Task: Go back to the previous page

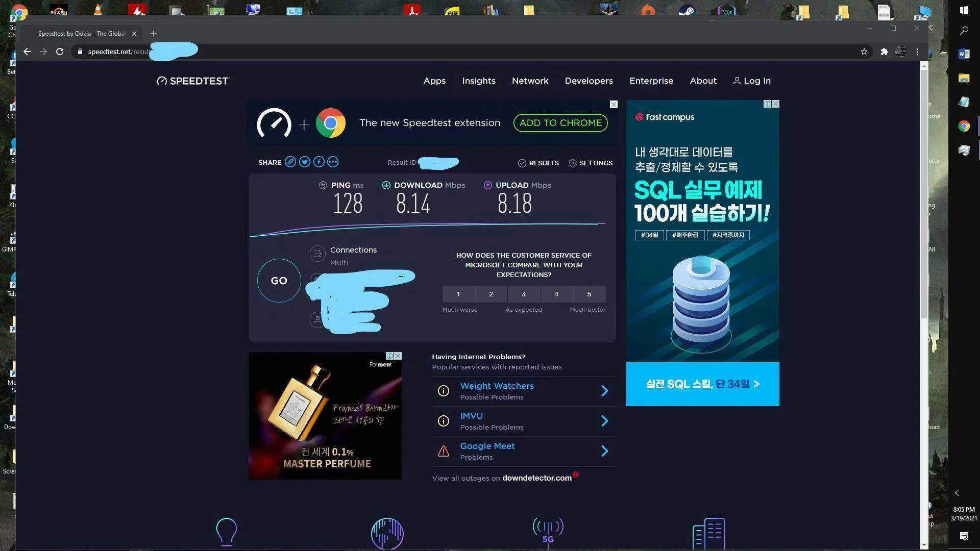Action: tap(27, 52)
